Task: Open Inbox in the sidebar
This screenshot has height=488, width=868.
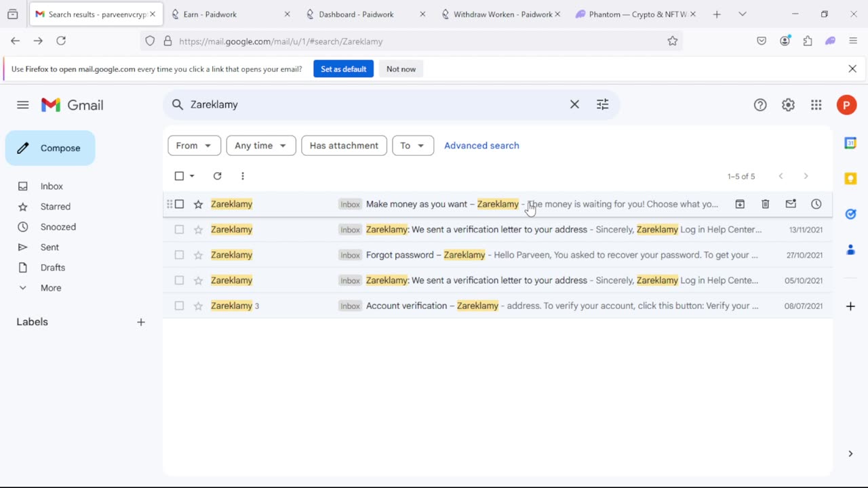Action: coord(52,186)
